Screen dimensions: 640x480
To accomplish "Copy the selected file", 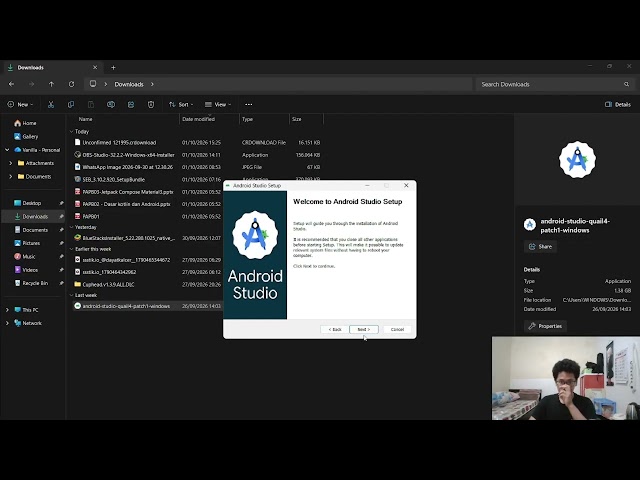I will (x=71, y=104).
